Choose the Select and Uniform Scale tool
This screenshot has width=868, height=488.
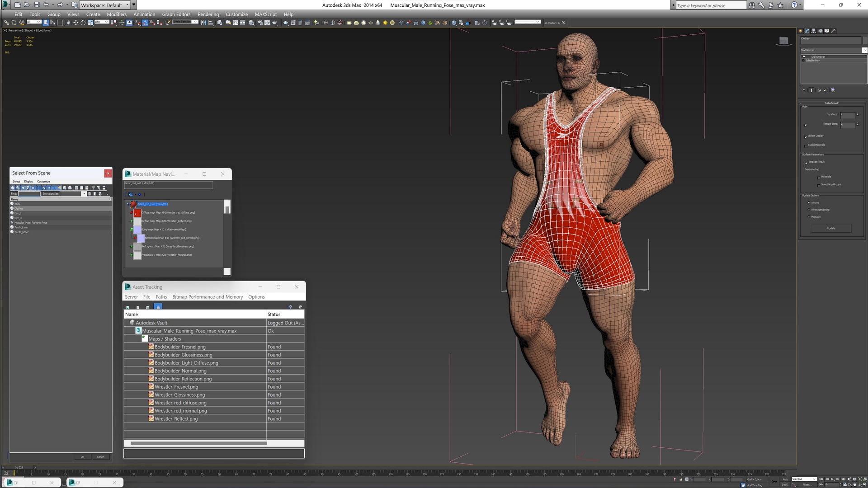coord(90,23)
